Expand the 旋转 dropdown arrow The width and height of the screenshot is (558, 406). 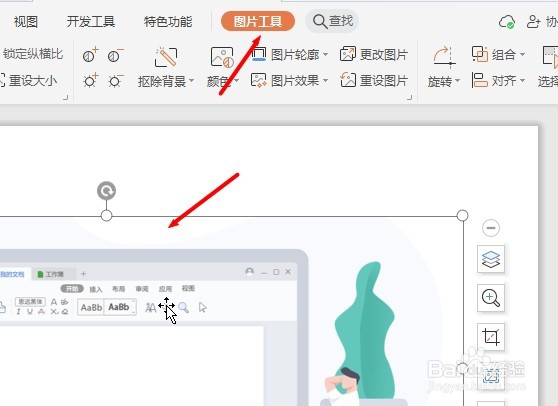[457, 81]
